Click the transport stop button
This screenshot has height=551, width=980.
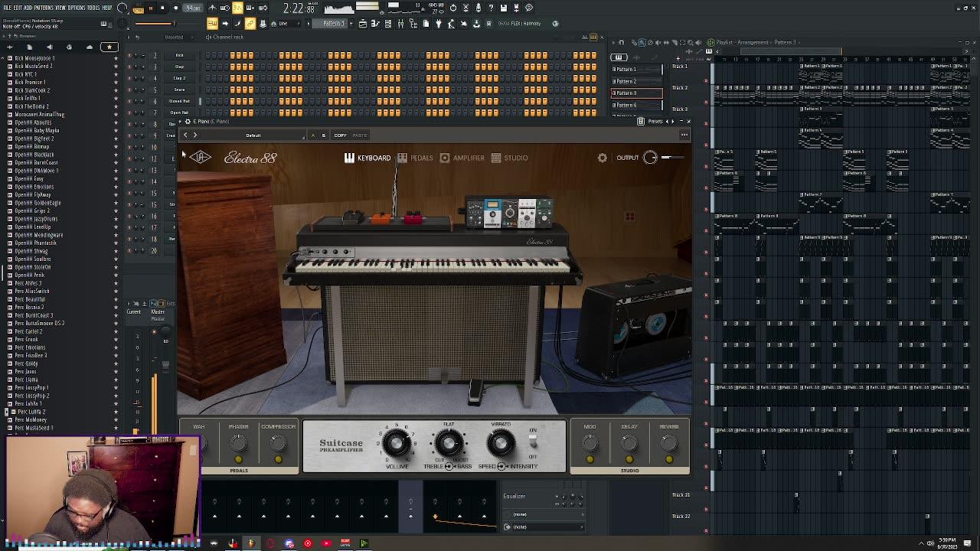(162, 8)
